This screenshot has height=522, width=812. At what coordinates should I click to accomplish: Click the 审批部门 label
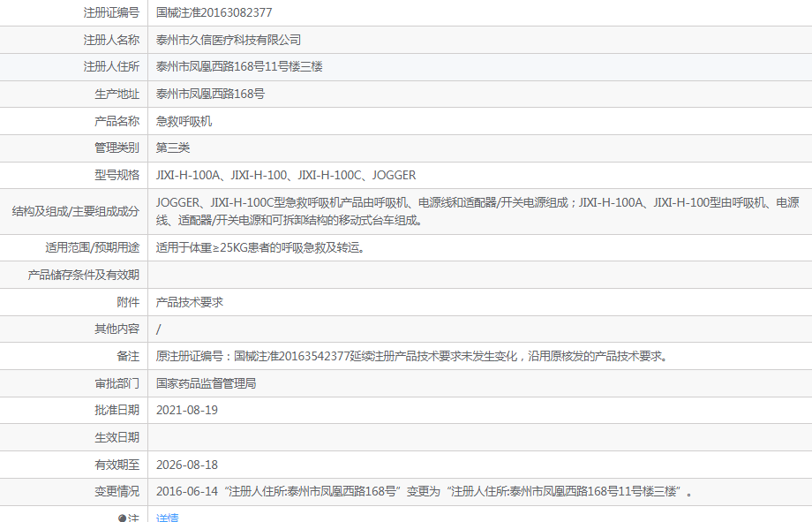coord(117,383)
